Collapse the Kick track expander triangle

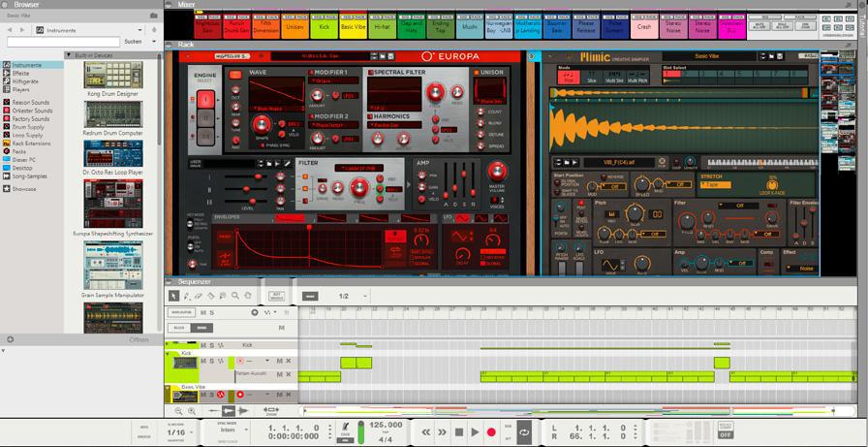coord(168,353)
